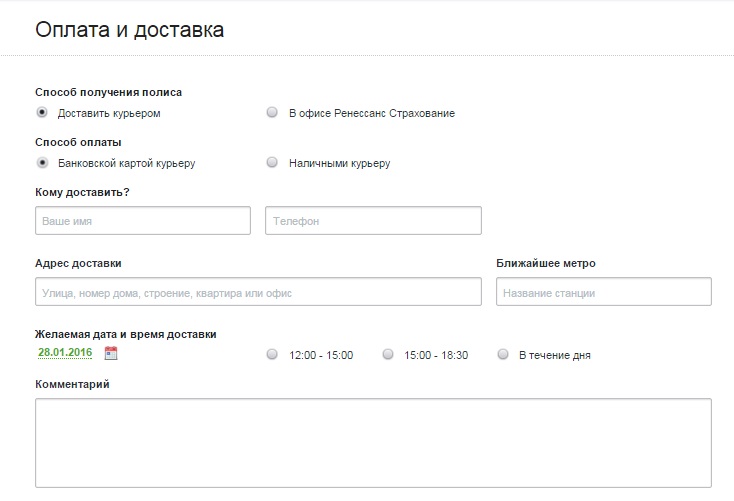Focus the 'Ваше имя' input field
The width and height of the screenshot is (734, 501).
[x=142, y=220]
